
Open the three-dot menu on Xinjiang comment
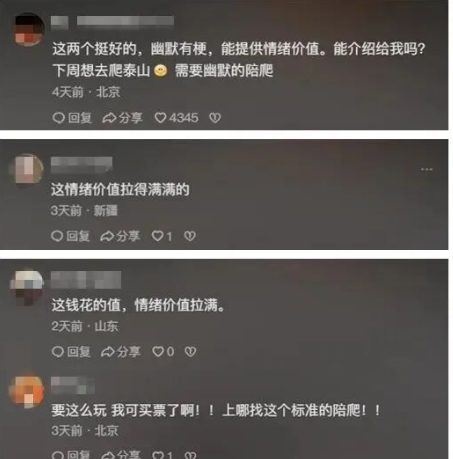point(426,169)
